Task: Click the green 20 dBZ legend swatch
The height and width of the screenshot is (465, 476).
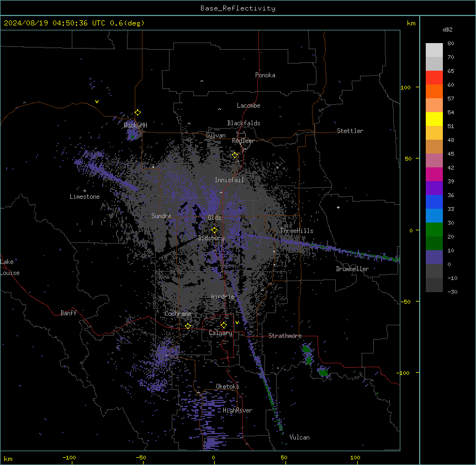Action: [434, 230]
